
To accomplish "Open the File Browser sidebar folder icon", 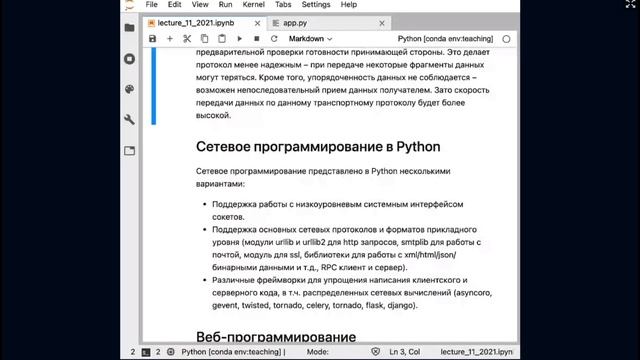I will tap(129, 28).
